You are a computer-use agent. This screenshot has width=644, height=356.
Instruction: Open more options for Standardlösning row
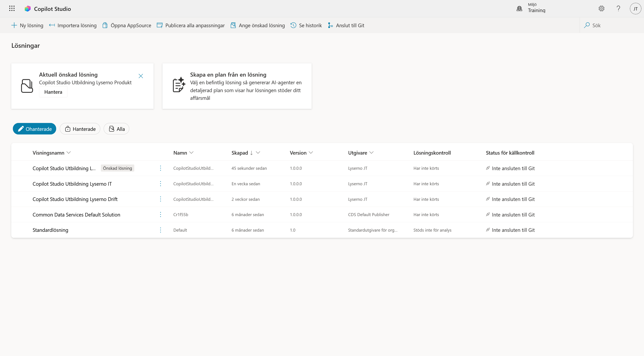coord(160,230)
